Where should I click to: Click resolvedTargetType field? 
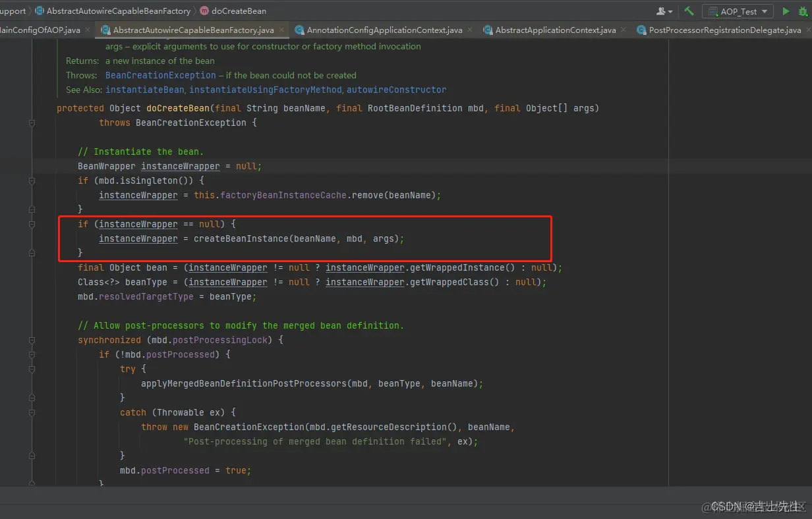point(146,296)
